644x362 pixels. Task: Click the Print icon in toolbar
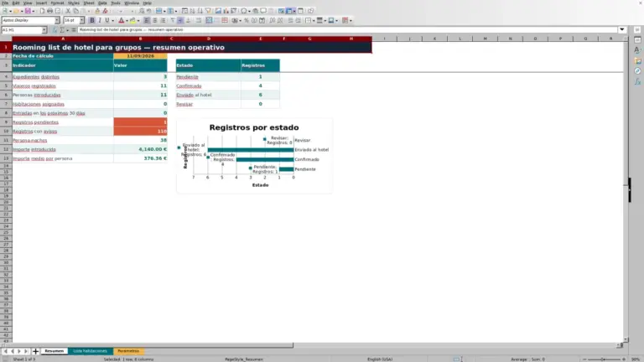coord(49,11)
